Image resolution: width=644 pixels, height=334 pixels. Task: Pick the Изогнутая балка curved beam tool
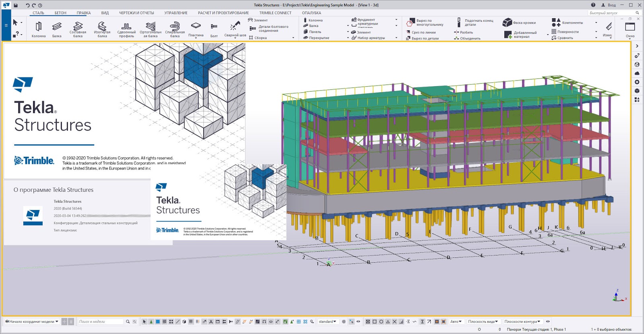pos(102,29)
